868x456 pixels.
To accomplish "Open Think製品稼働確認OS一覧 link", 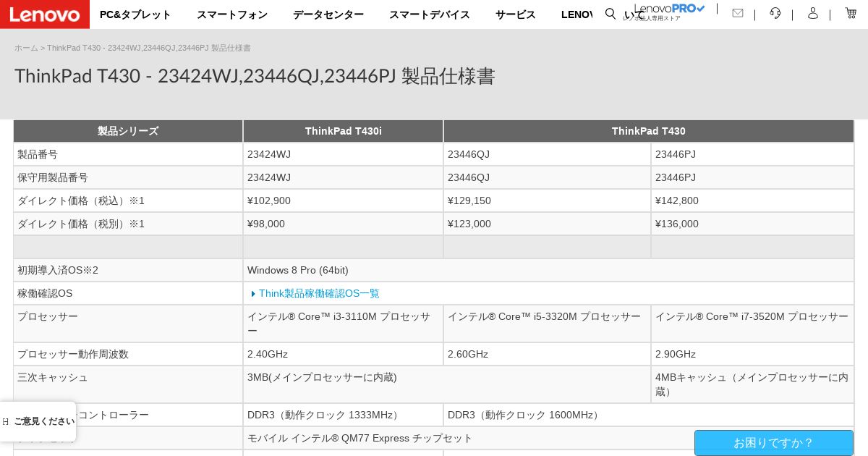I will [319, 293].
